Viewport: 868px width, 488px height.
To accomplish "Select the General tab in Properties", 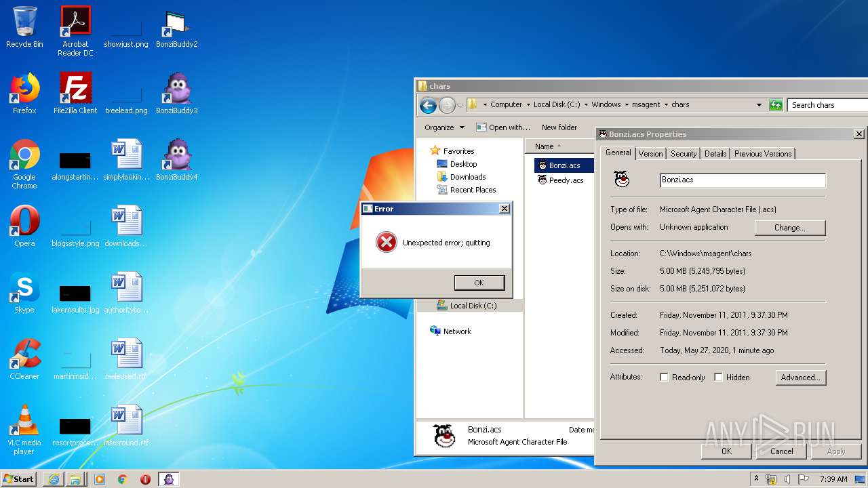I will (x=618, y=153).
